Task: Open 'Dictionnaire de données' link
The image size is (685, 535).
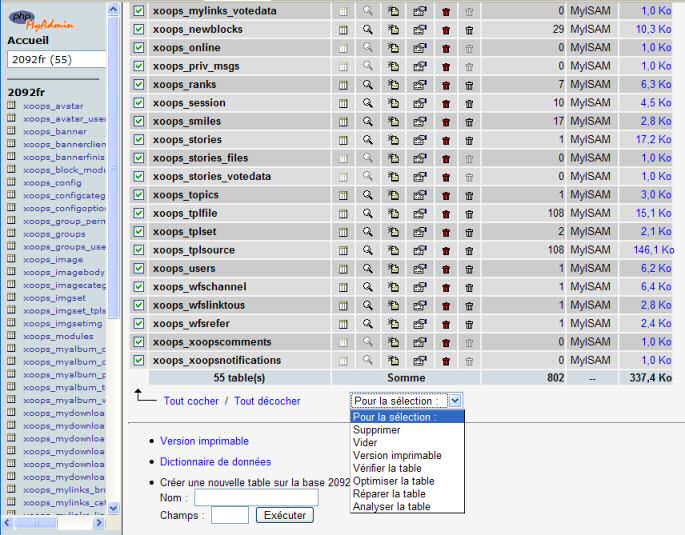Action: pyautogui.click(x=215, y=462)
